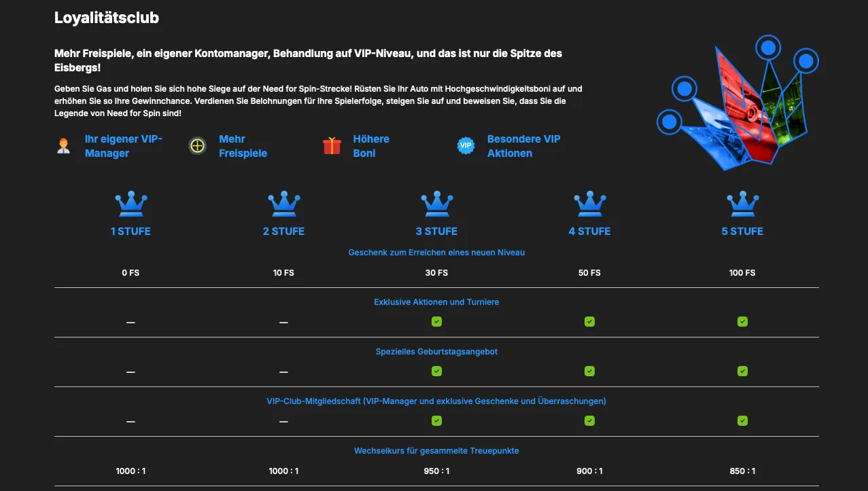Screen dimensions: 868x491
Task: Select the 4 STUFE level label
Action: click(x=589, y=232)
